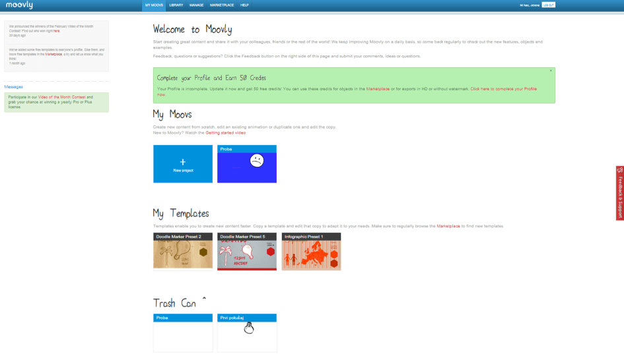Follow the Marketplace link in the green profile banner

pyautogui.click(x=378, y=89)
